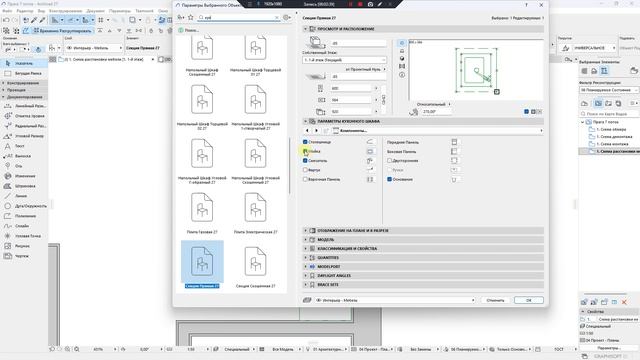This screenshot has height=360, width=640.
Task: Open the layer dropdown at dialog bottom
Action: pyautogui.click(x=395, y=300)
